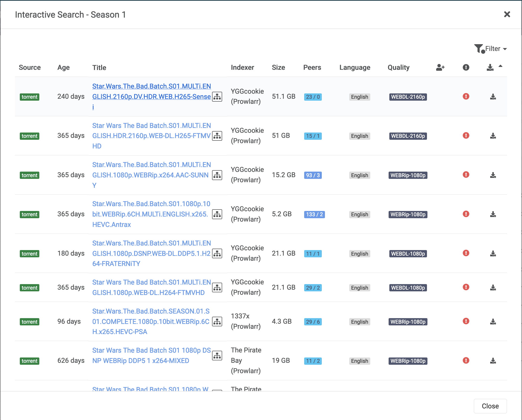Open Sensei 2160p DV HDR release link
This screenshot has height=420, width=522.
coord(151,96)
